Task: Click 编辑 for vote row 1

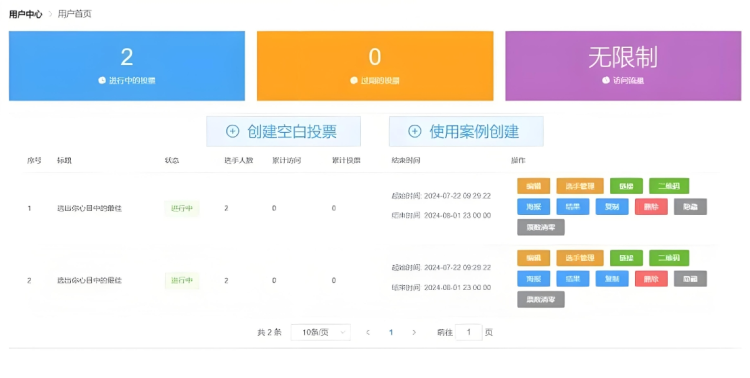Action: point(533,186)
